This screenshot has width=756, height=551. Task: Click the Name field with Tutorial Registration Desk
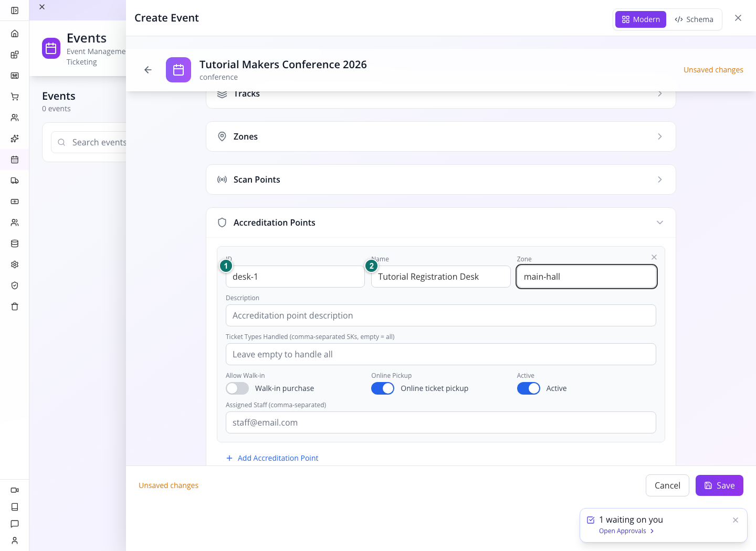tap(441, 277)
